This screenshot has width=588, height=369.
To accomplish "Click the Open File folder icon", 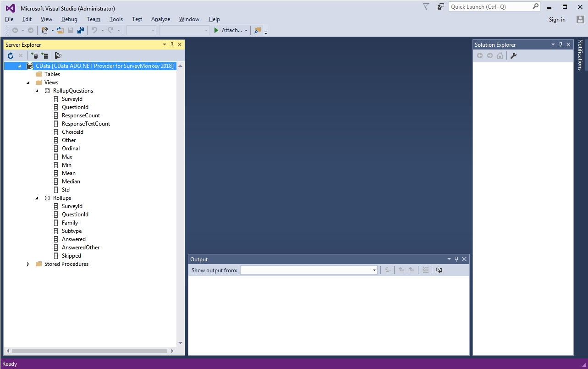I will 60,30.
